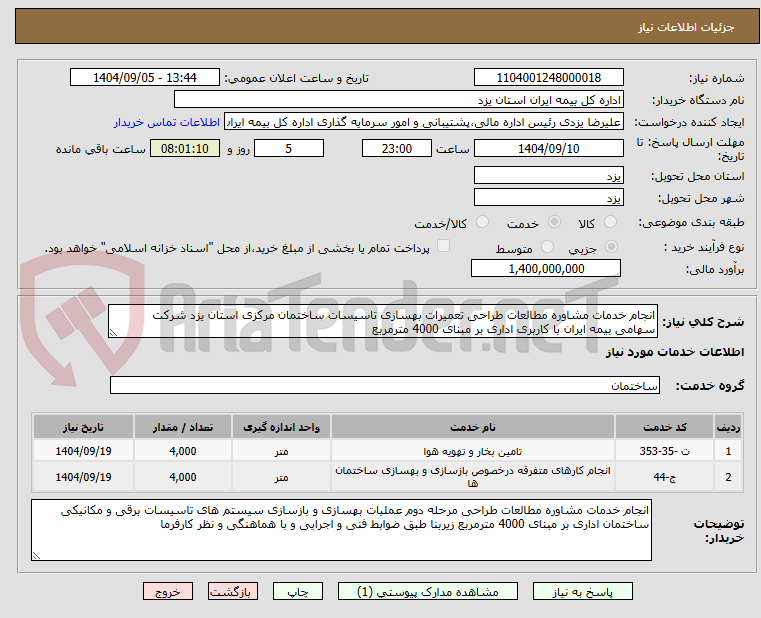Click the توضیحات خریدار text area

coord(341,530)
